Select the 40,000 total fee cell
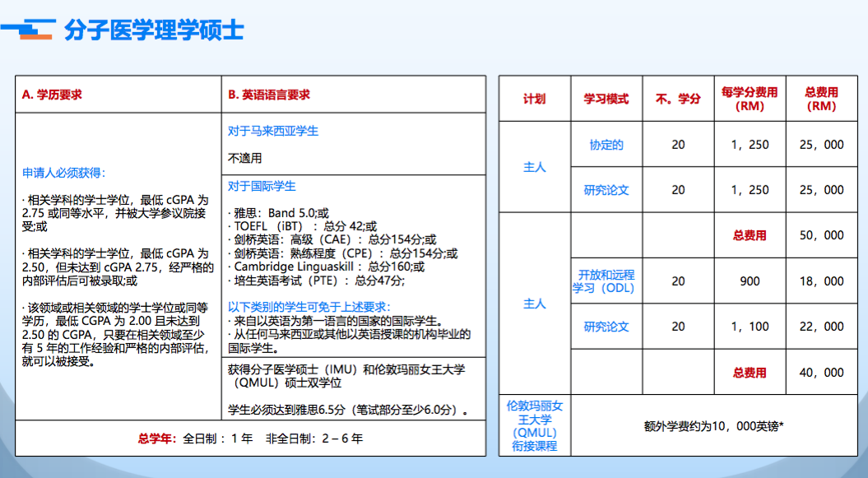The height and width of the screenshot is (478, 868). tap(821, 373)
